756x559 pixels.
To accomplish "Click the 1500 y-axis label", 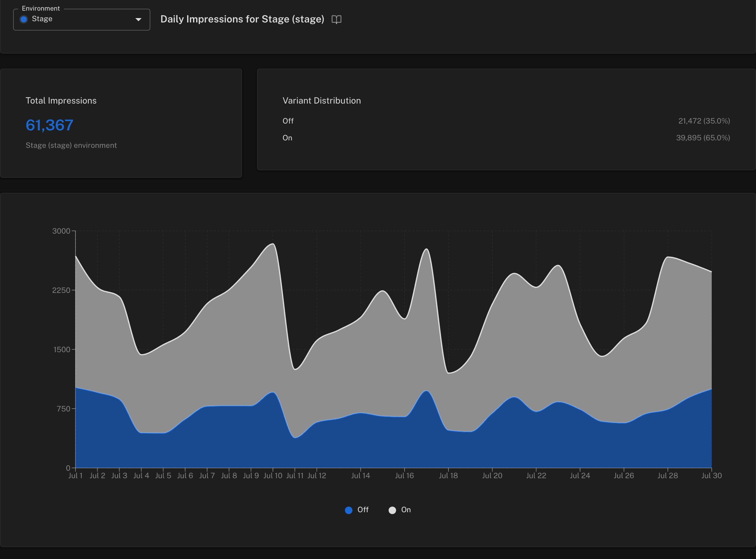I will [x=62, y=350].
